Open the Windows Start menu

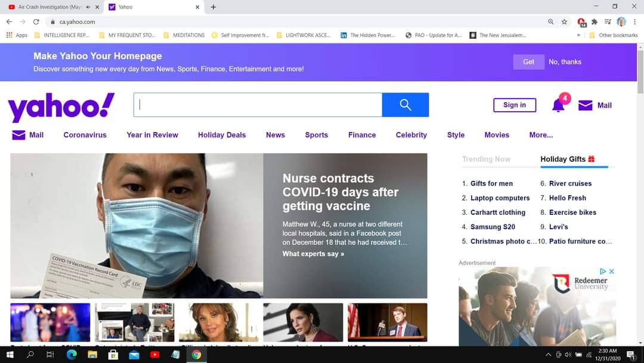click(10, 355)
